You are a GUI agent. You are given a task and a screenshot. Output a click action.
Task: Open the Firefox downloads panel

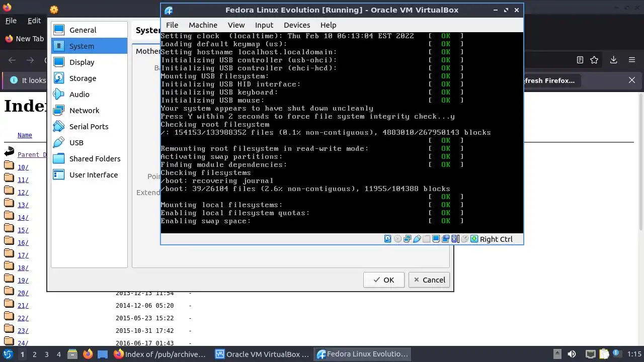click(613, 60)
